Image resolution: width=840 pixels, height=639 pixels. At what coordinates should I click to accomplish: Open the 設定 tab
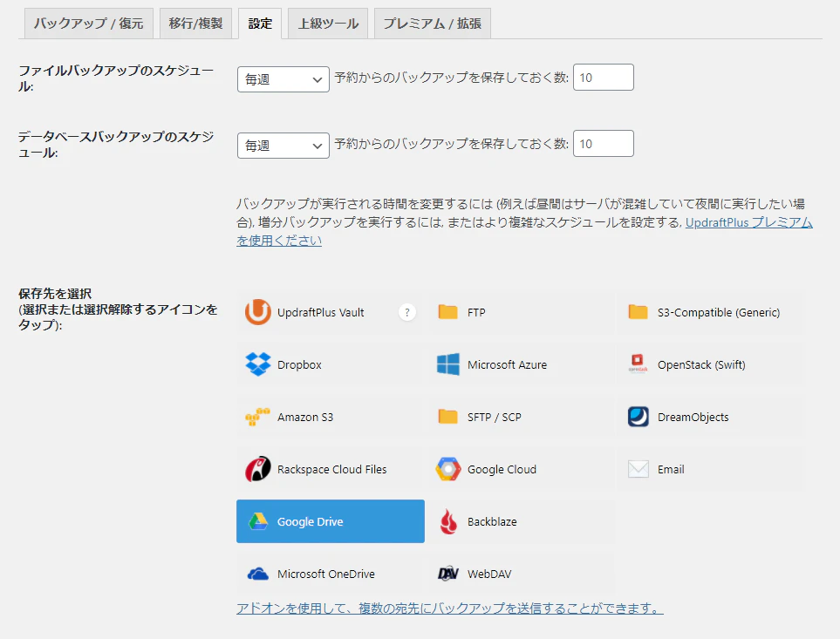click(260, 24)
